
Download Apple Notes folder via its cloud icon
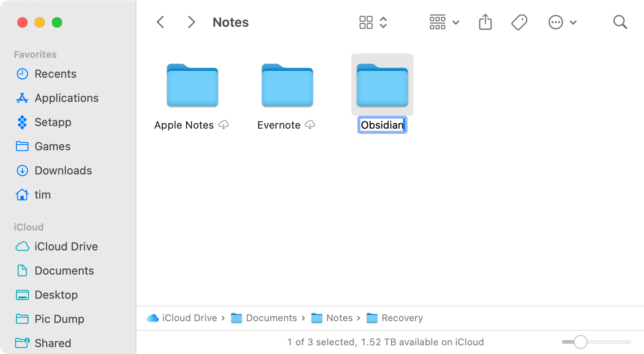pyautogui.click(x=224, y=125)
